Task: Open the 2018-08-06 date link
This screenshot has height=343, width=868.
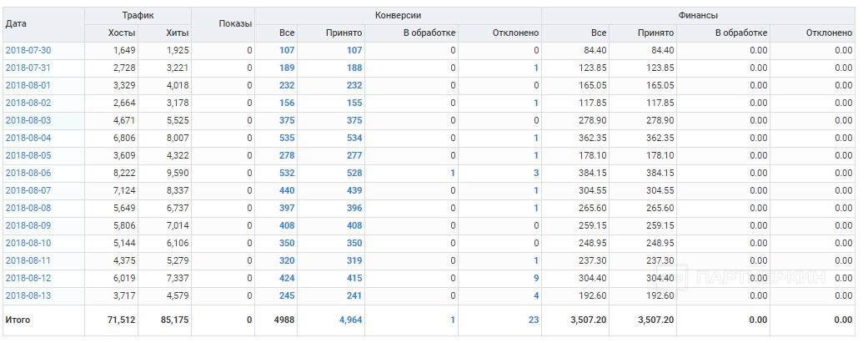Action: (28, 173)
